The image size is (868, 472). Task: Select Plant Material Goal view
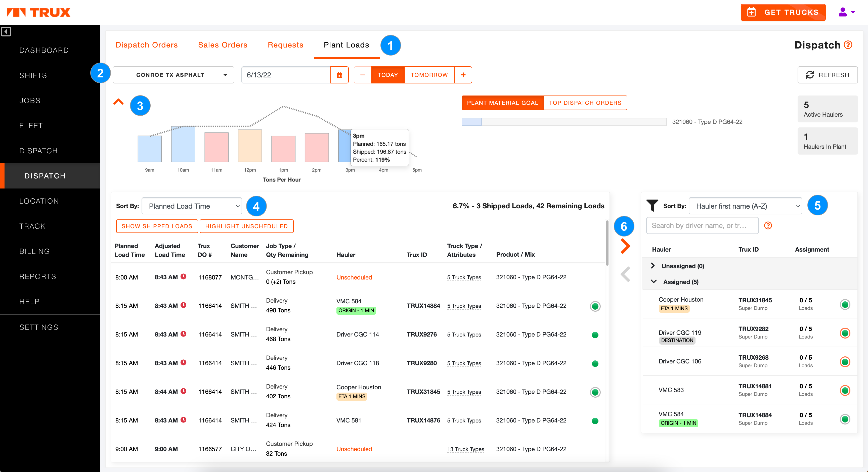(502, 103)
